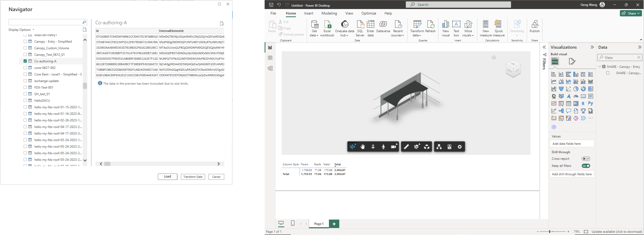Open the File menu
This screenshot has height=235, width=644.
click(x=273, y=13)
